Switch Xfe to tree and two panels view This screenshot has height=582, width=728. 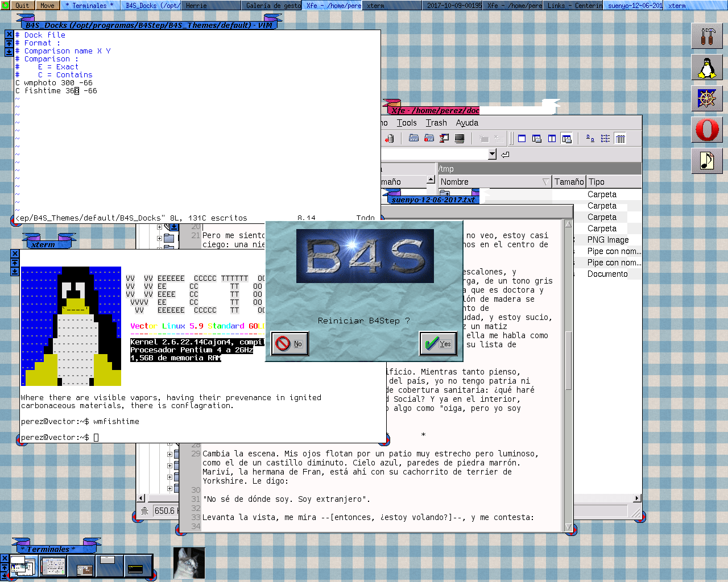coord(566,138)
